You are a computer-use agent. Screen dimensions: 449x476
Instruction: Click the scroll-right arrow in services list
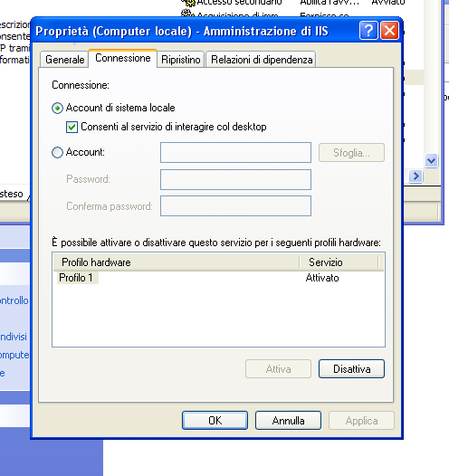[416, 176]
